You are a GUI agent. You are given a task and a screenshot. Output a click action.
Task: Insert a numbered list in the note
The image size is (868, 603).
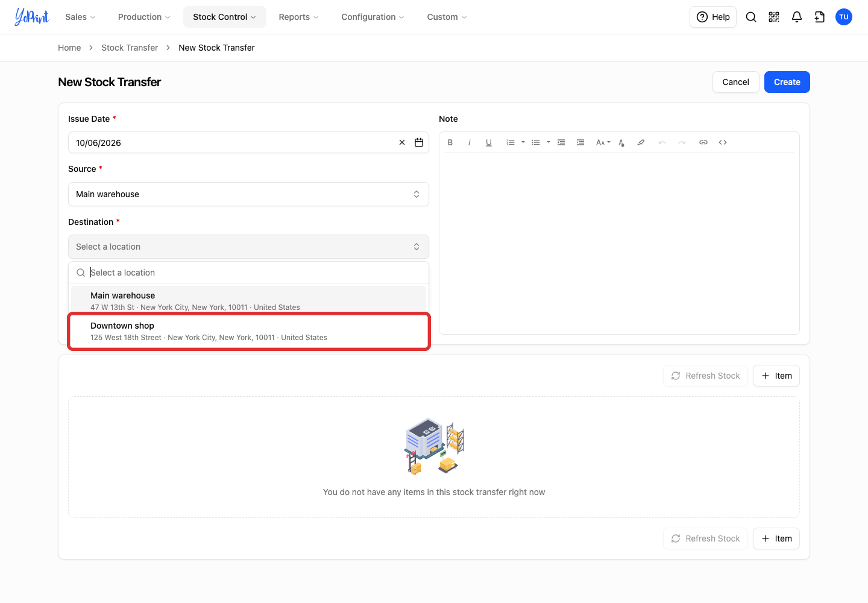pyautogui.click(x=511, y=142)
